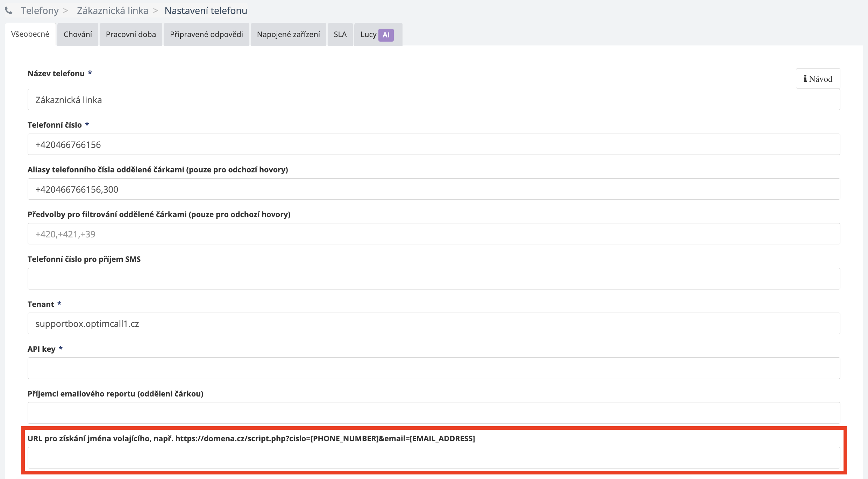Click the Předvolby pro filtrování field
Image resolution: width=868 pixels, height=479 pixels.
[x=434, y=234]
